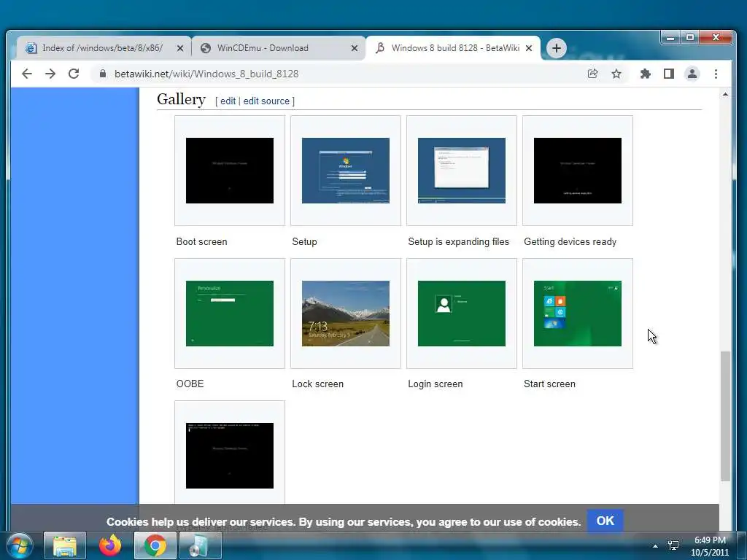
Task: Click the 'Start screen' caption
Action: tap(549, 384)
